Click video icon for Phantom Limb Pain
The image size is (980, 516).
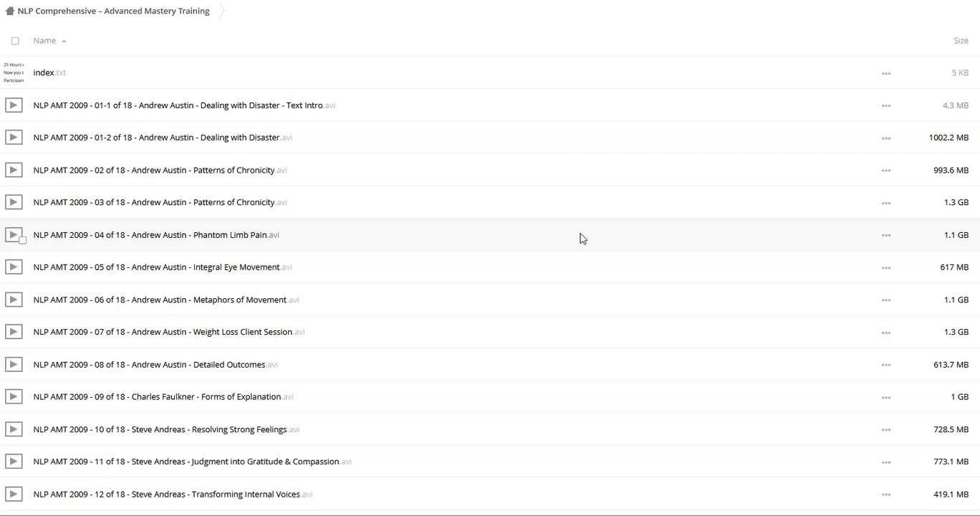(13, 234)
